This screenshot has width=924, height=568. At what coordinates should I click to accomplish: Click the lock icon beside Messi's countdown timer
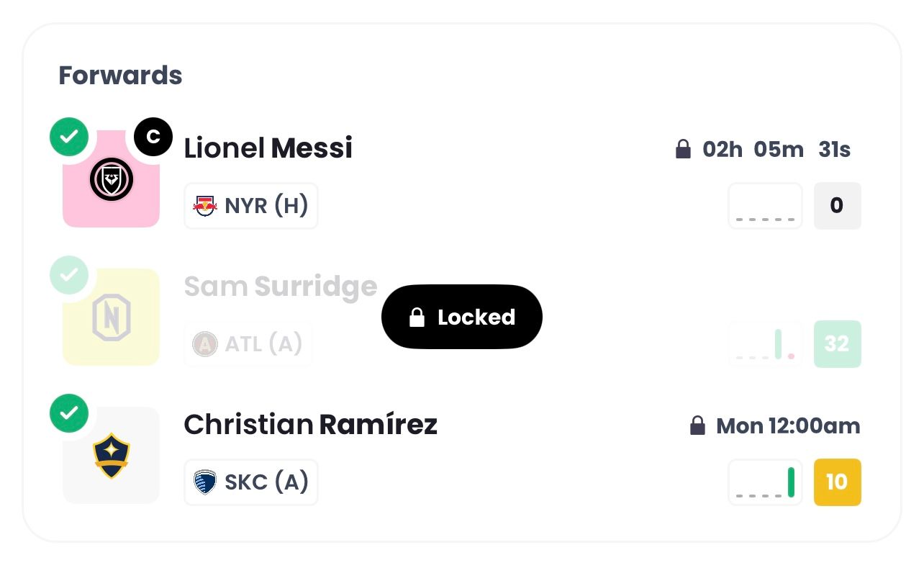(683, 150)
